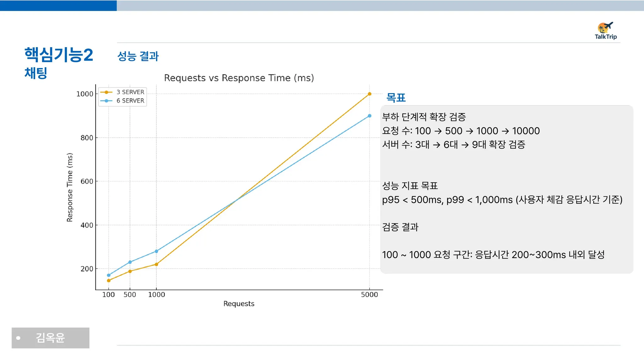The width and height of the screenshot is (644, 362).
Task: Click orange data point at 5000 requests
Action: pyautogui.click(x=369, y=94)
